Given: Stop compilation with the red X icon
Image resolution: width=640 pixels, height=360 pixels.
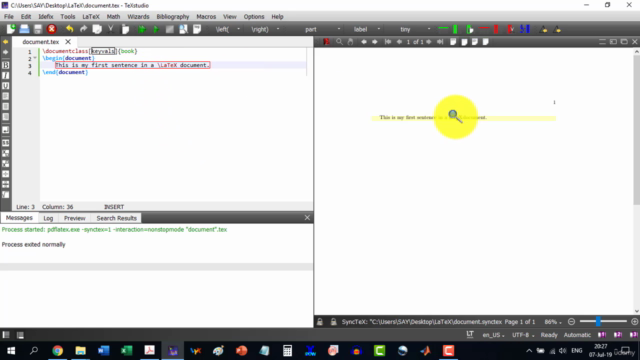Looking at the screenshot, I should coord(51,29).
